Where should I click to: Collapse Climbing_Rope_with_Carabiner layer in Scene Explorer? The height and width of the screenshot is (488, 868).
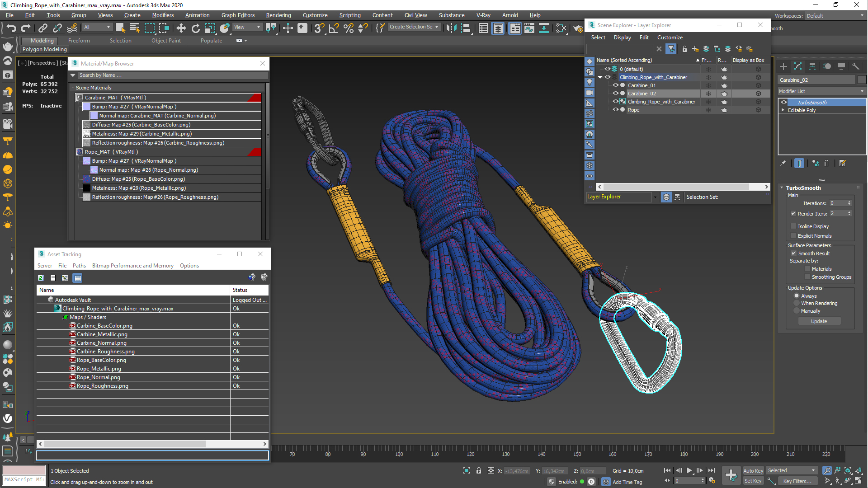pos(600,77)
